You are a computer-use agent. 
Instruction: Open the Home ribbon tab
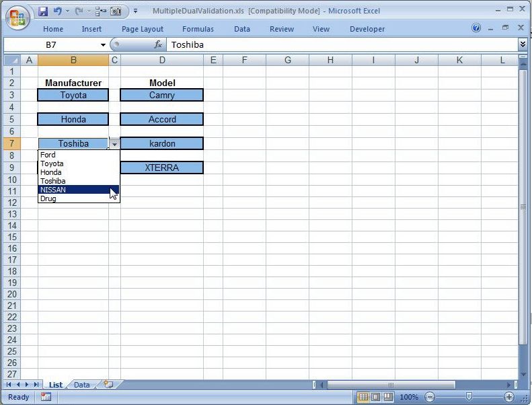(53, 29)
